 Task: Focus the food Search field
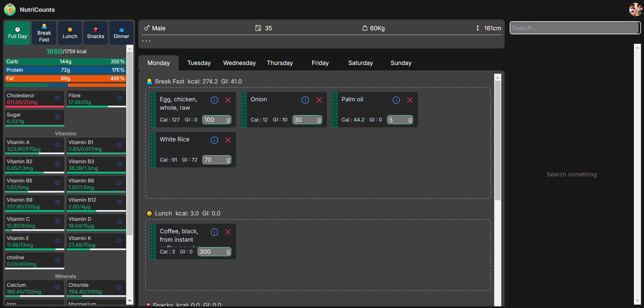(x=575, y=28)
